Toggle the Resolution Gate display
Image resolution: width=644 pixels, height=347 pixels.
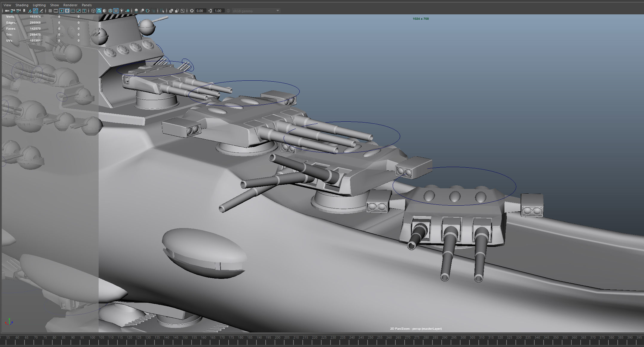click(x=61, y=11)
